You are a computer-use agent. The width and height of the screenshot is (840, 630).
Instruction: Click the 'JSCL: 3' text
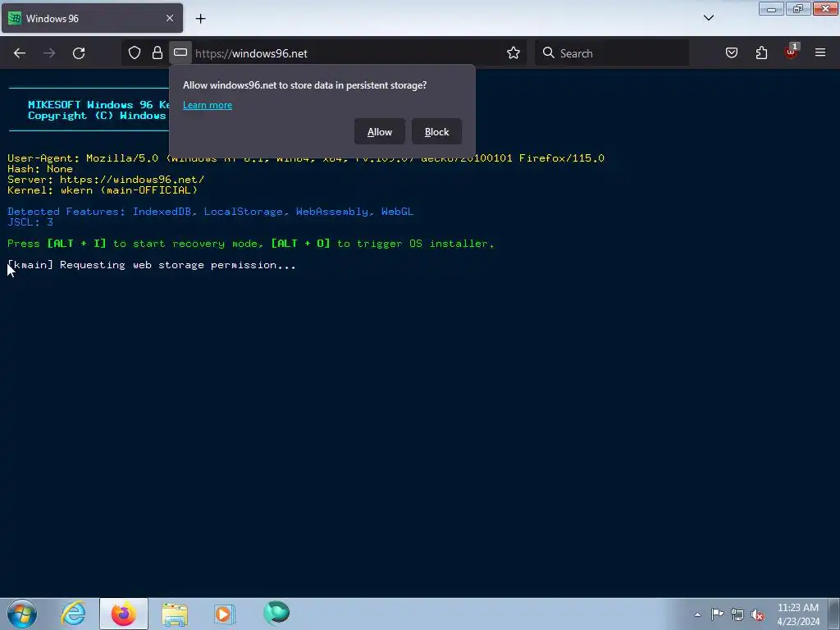pyautogui.click(x=30, y=222)
